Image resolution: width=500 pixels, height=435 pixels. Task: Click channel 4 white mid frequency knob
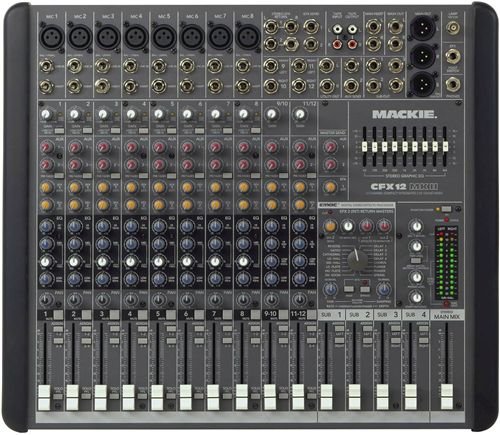[131, 261]
